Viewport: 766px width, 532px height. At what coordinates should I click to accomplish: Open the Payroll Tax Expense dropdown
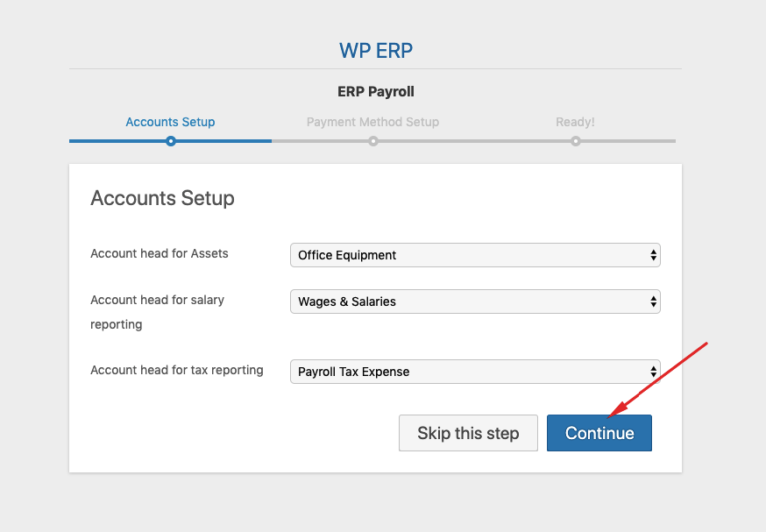[475, 372]
